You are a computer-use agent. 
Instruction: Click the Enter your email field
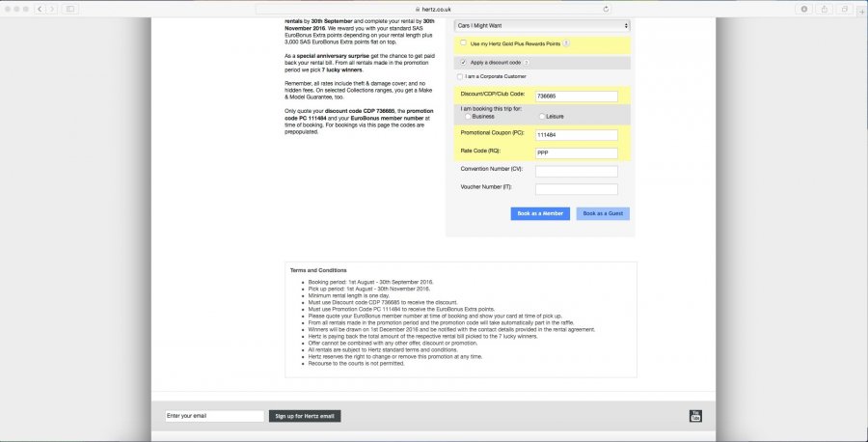215,416
